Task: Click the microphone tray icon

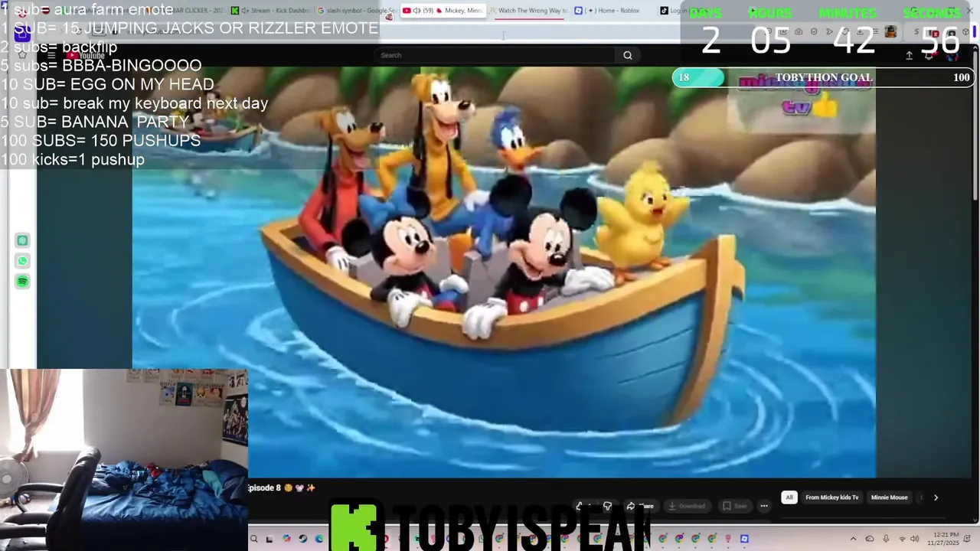Action: (886, 539)
